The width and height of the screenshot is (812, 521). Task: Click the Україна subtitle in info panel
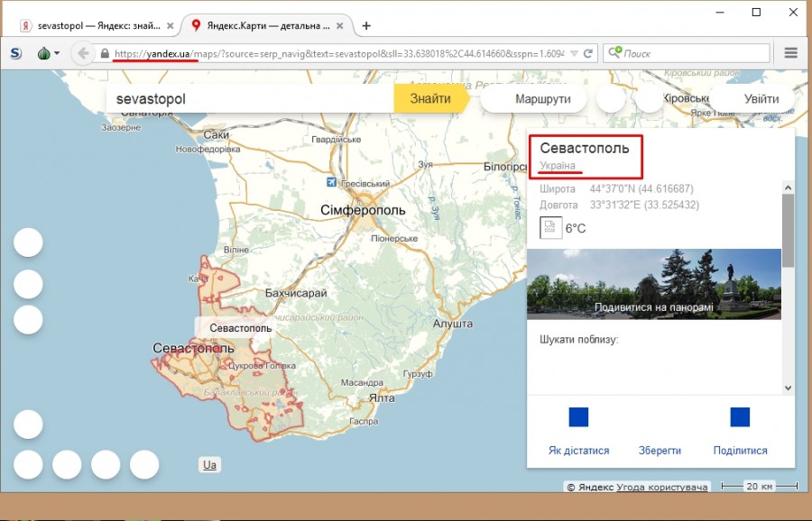click(x=558, y=166)
